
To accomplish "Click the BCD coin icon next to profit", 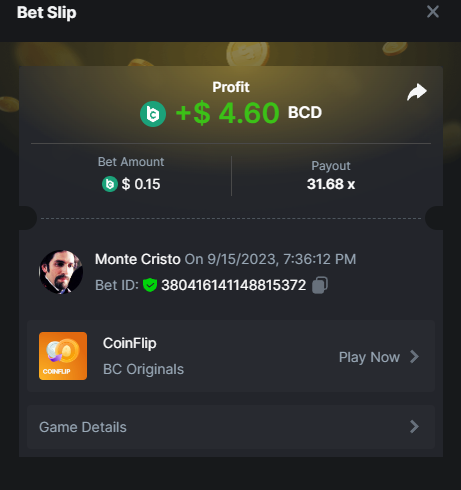I will [x=153, y=114].
